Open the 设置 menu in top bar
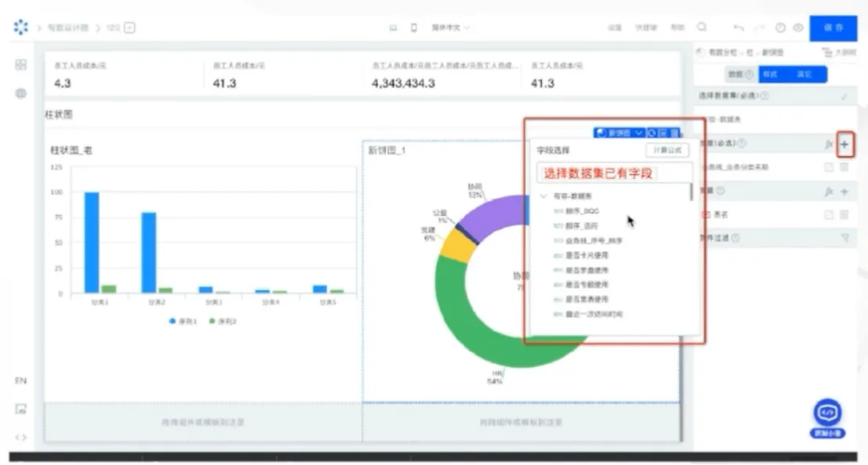 [x=615, y=27]
